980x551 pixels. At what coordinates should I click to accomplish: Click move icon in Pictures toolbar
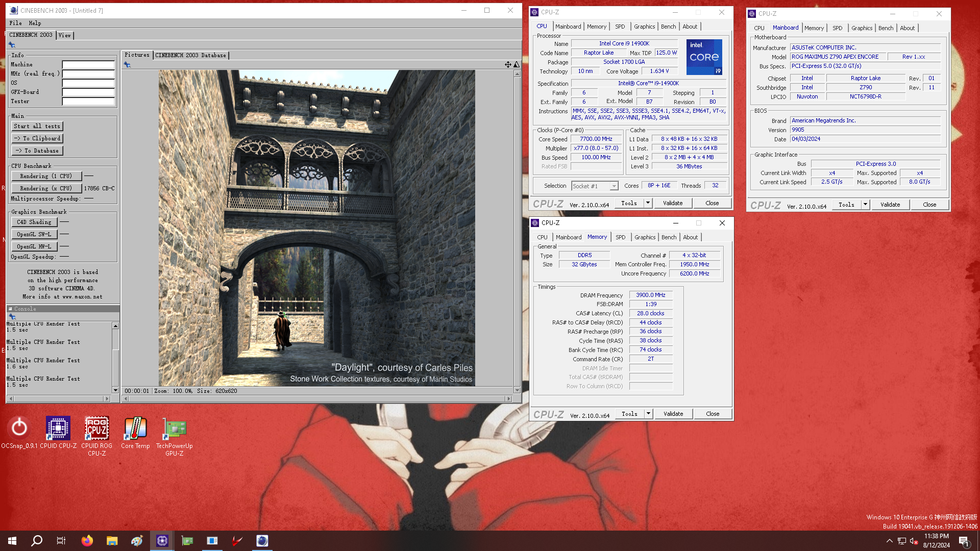[x=508, y=64]
